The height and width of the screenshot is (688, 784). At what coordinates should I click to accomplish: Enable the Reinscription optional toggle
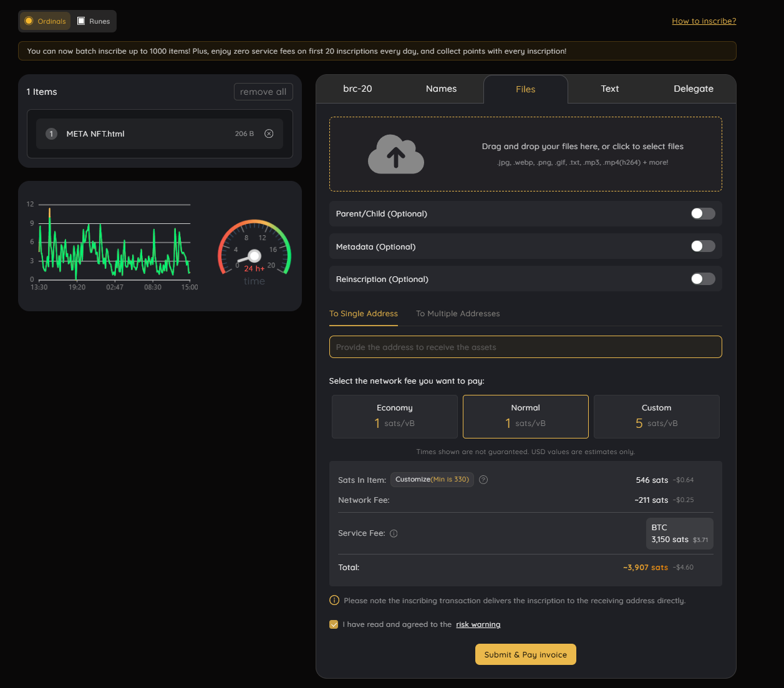pos(702,279)
